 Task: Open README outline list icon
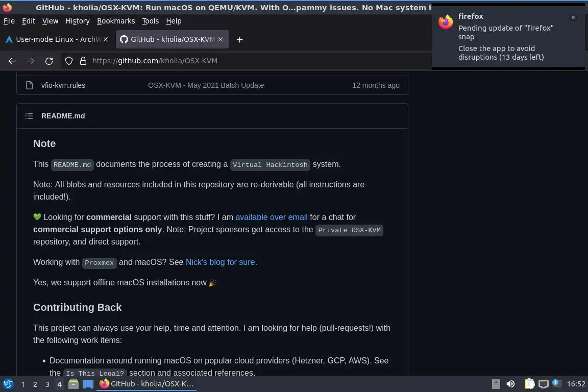pyautogui.click(x=29, y=116)
